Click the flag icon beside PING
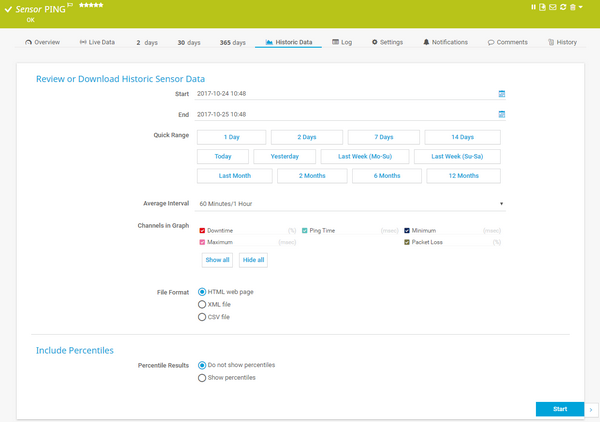Screen dimensions: 600x422 click(70, 5)
